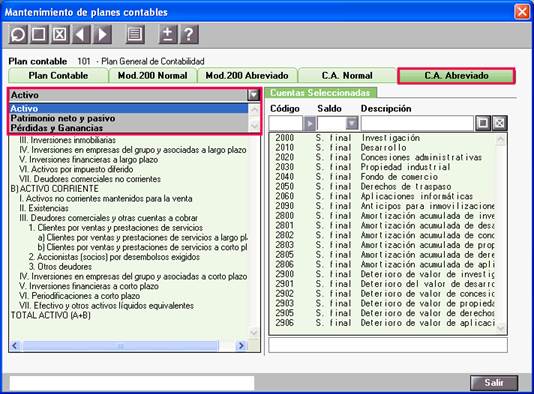Select account 2900 Deterioro de valor row
This screenshot has height=394, width=534.
pos(382,274)
